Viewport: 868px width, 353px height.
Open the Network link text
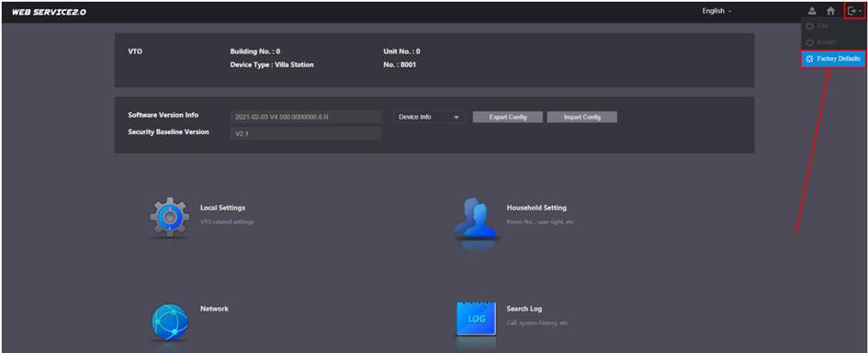pyautogui.click(x=214, y=309)
